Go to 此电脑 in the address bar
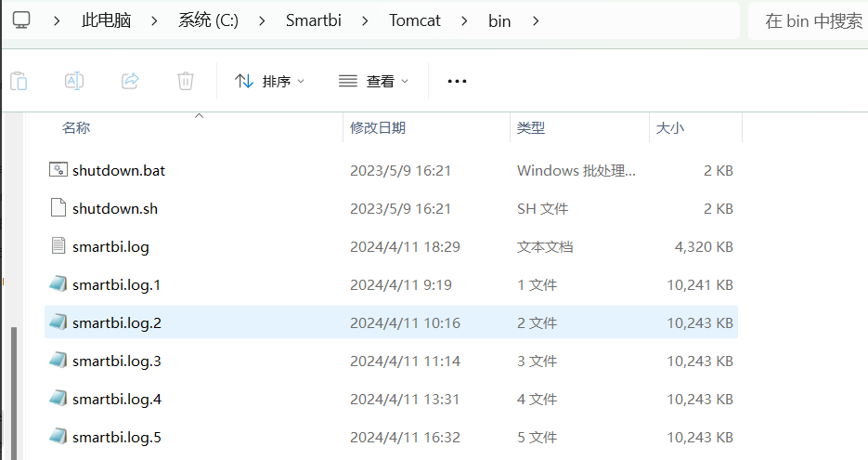The height and width of the screenshot is (460, 868). click(x=106, y=20)
